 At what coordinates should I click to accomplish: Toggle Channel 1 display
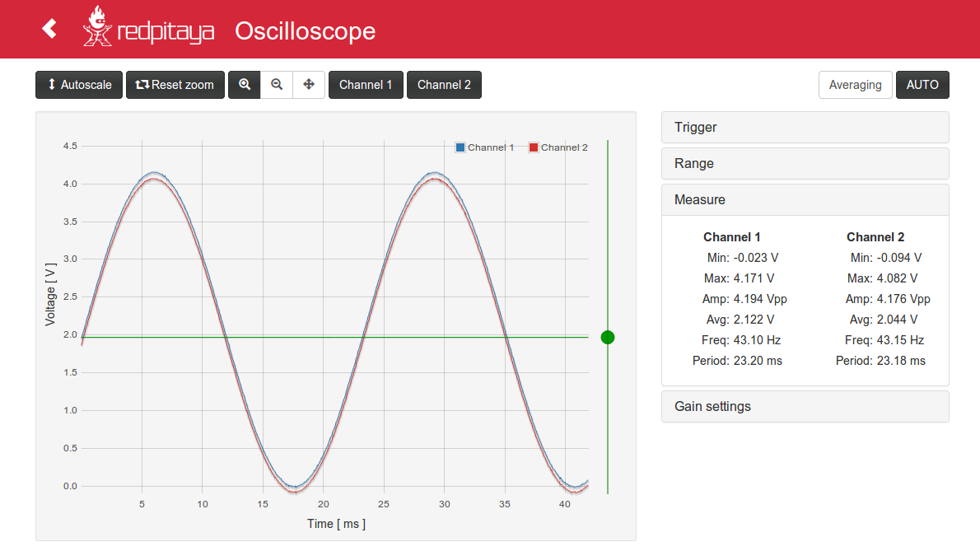(366, 85)
